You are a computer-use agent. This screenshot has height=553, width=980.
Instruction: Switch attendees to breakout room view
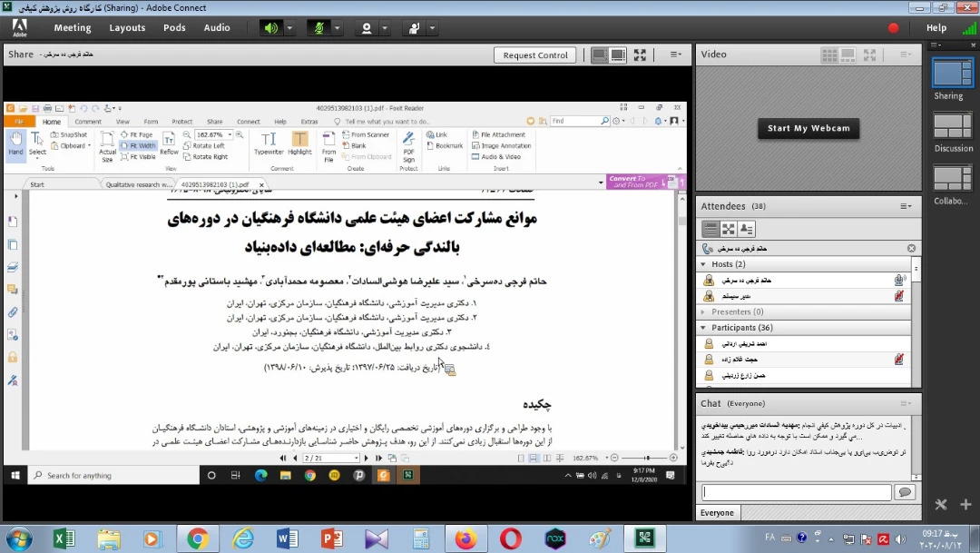pos(729,230)
